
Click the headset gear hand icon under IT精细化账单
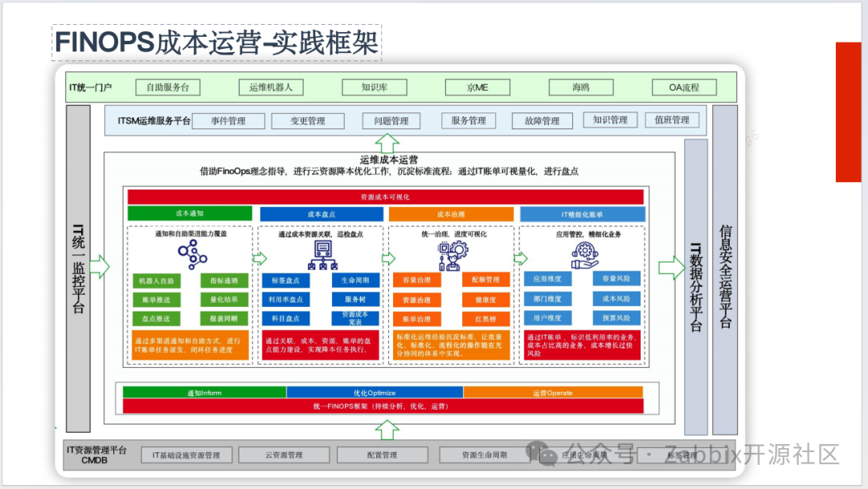tap(584, 256)
